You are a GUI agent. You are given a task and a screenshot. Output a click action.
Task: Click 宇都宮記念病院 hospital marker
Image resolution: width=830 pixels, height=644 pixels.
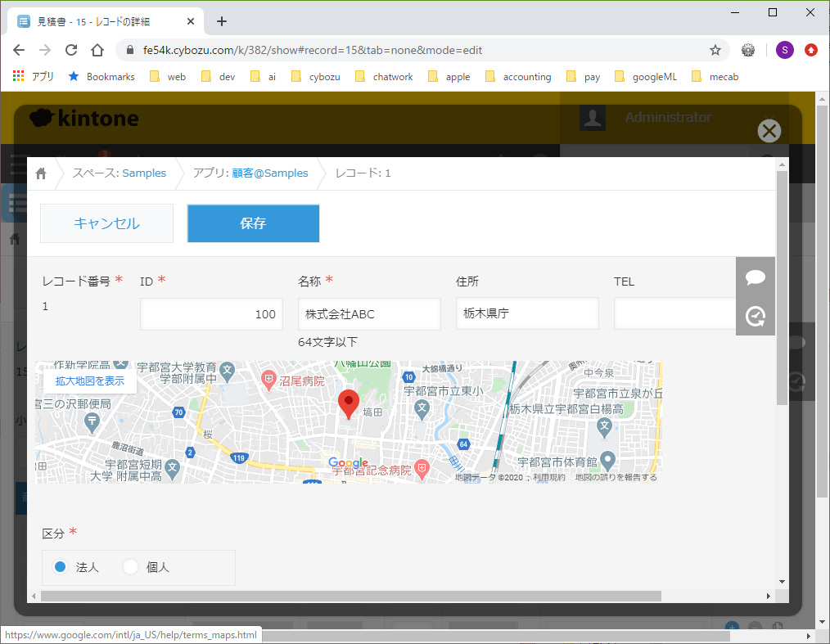[422, 469]
